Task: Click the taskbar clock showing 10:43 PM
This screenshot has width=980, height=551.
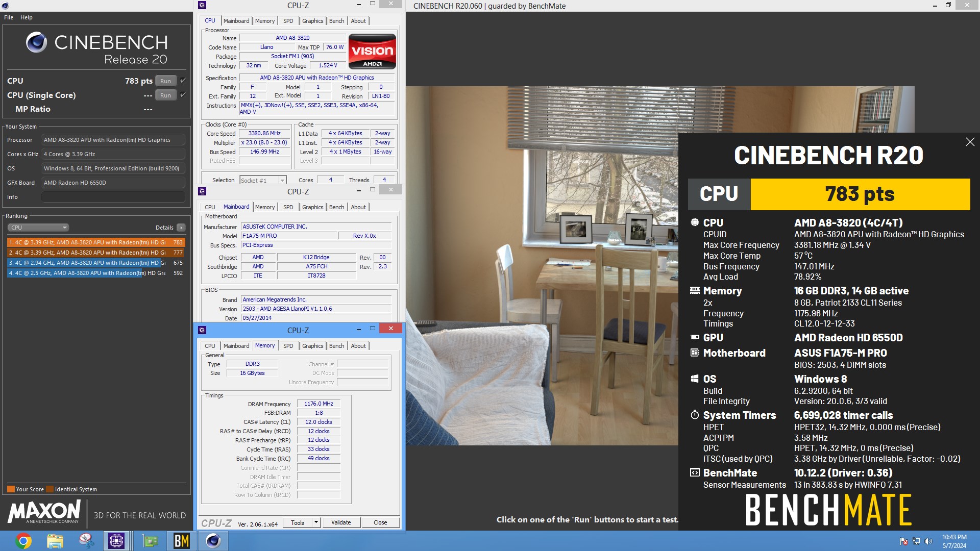Action: 954,541
